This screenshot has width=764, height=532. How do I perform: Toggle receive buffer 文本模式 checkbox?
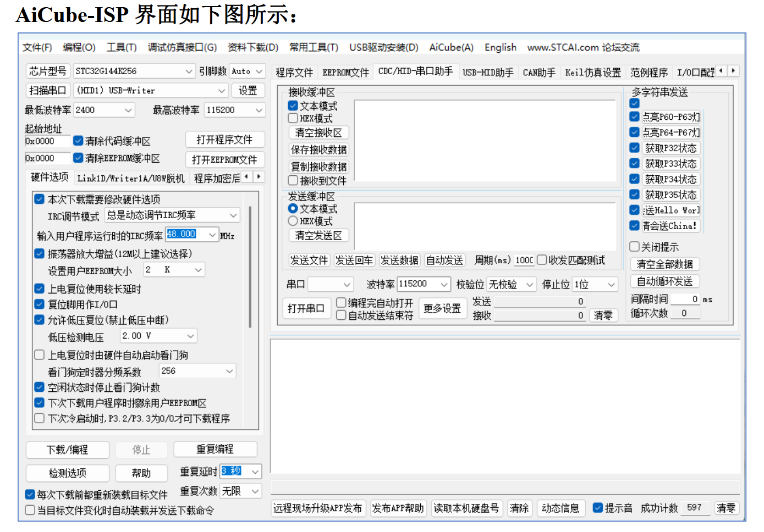tap(293, 106)
